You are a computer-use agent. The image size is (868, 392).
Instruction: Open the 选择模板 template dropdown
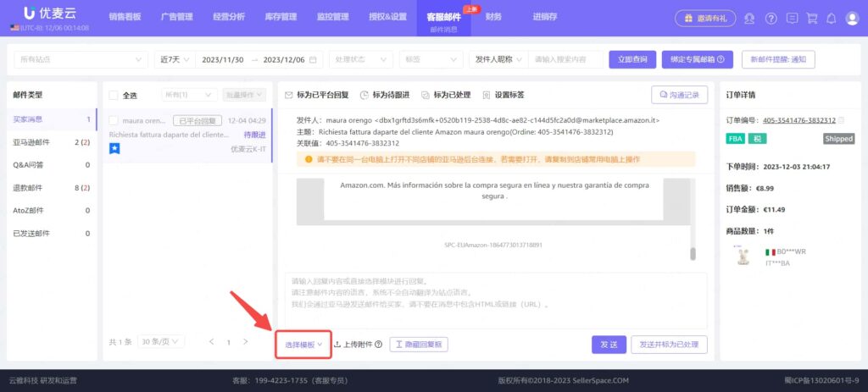coord(304,345)
